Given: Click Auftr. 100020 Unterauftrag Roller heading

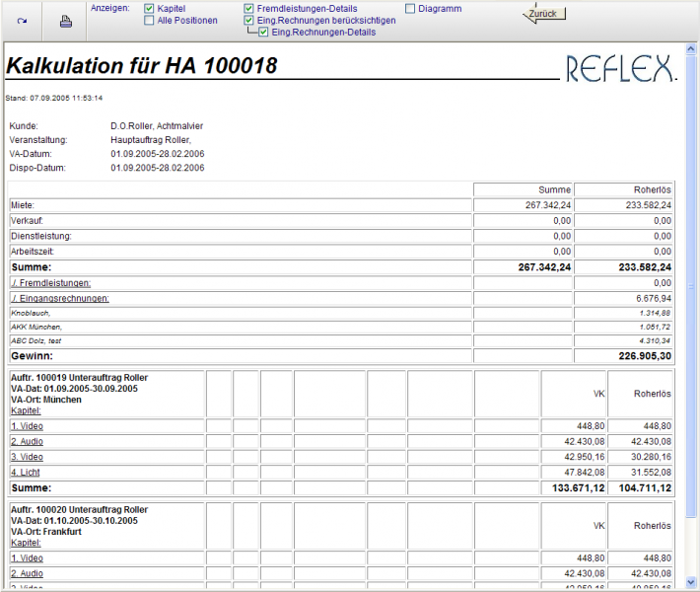Looking at the screenshot, I should (80, 510).
